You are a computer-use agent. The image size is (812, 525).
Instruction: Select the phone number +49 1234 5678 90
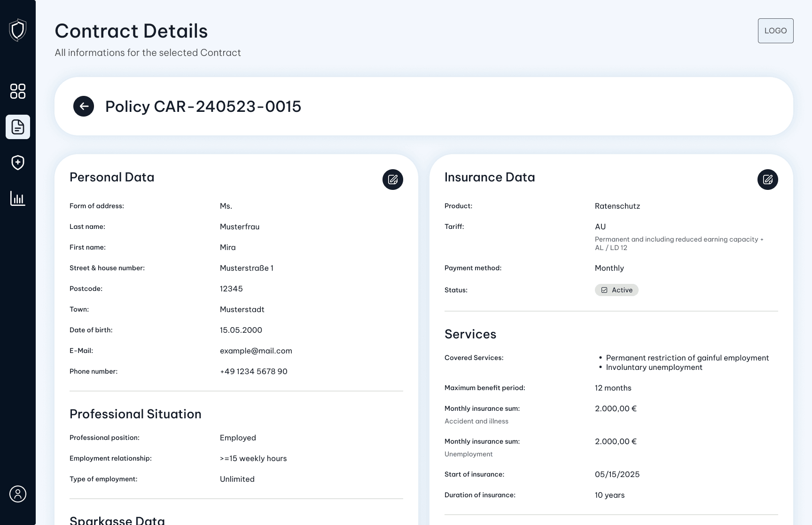click(253, 371)
